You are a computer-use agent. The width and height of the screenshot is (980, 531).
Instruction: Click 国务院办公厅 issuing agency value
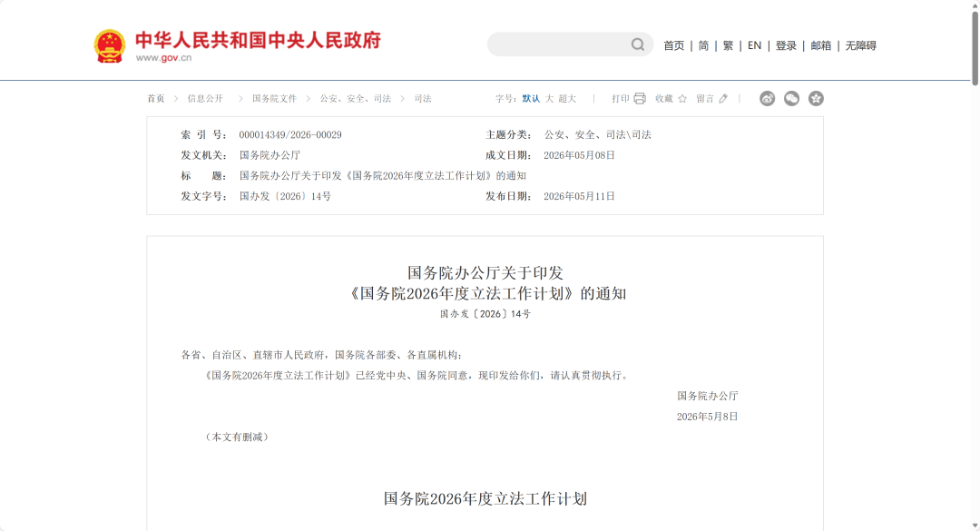[270, 155]
